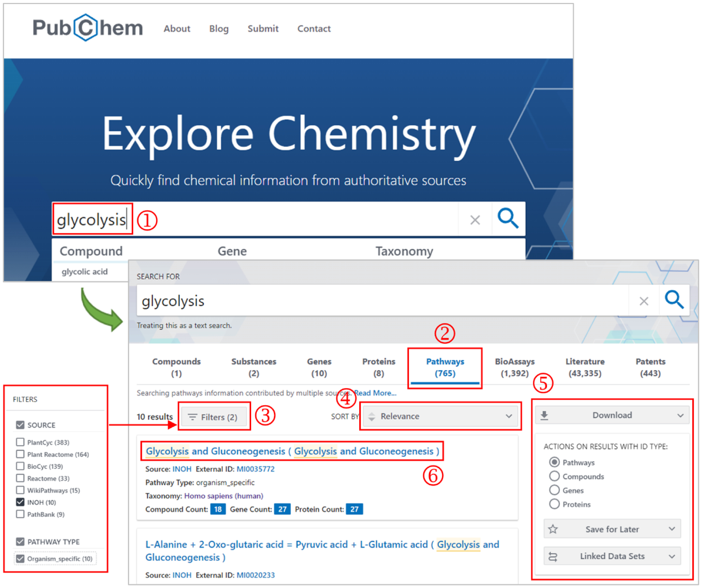Check the PlantCyc (383) source filter
This screenshot has width=701, height=588.
20,442
